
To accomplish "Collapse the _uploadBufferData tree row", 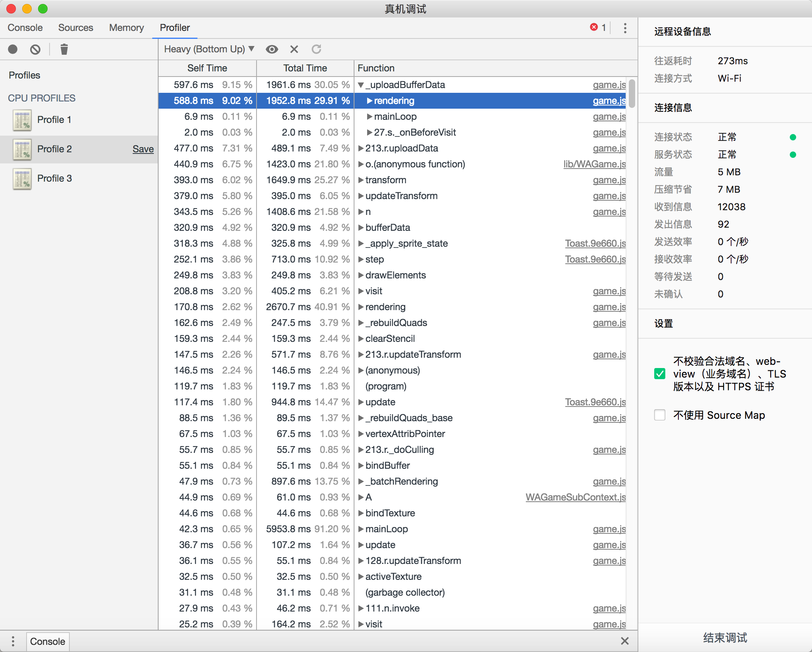I will (x=361, y=85).
